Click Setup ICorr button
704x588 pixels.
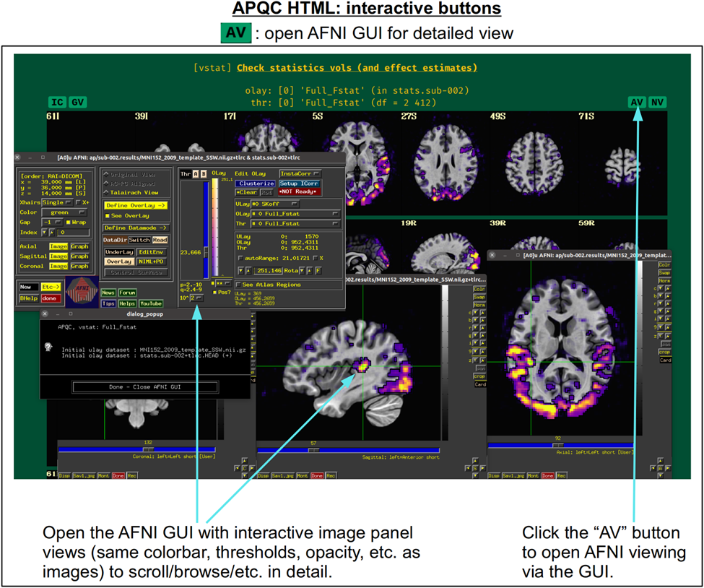tap(300, 183)
